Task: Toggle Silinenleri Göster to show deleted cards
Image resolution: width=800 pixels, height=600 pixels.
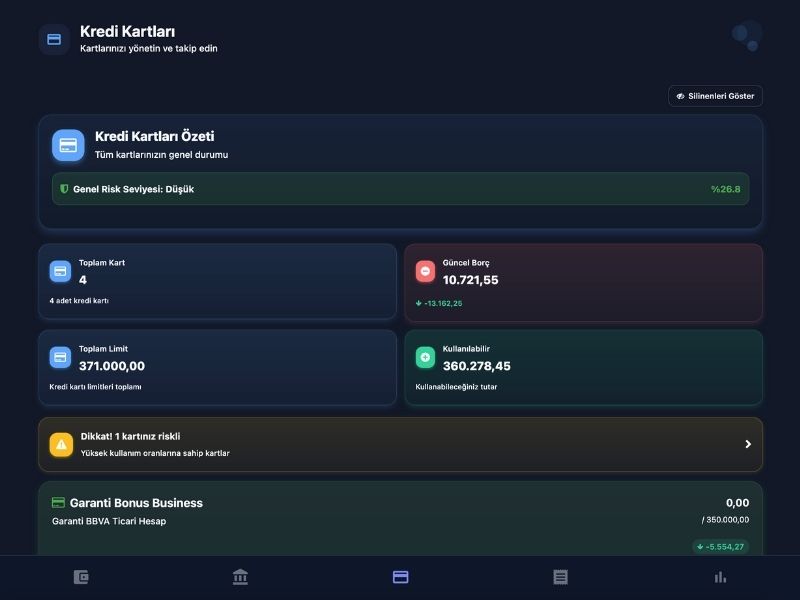Action: click(715, 96)
